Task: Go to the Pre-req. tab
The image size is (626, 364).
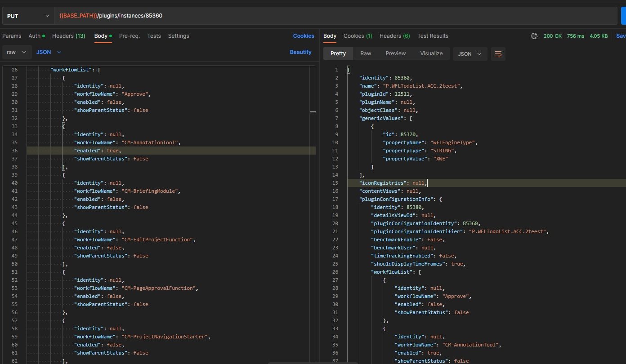Action: coord(130,36)
